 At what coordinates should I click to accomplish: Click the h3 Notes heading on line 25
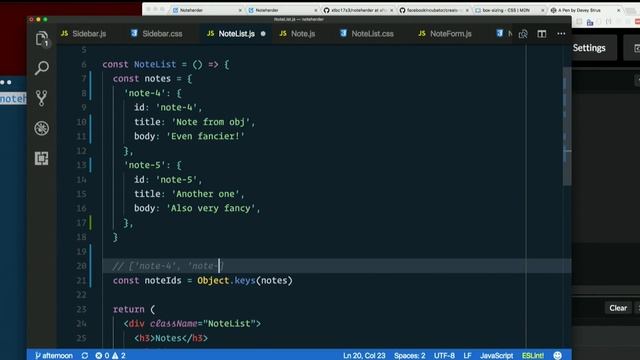pos(171,338)
